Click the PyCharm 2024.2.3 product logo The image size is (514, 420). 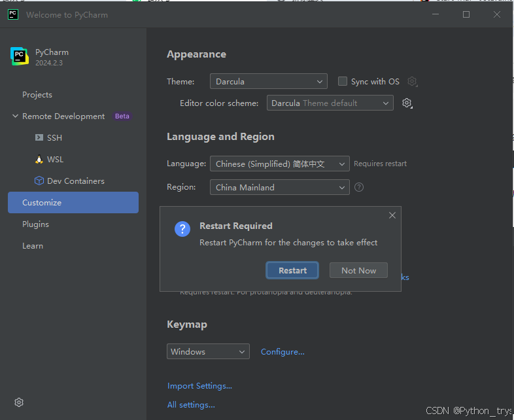pyautogui.click(x=20, y=56)
